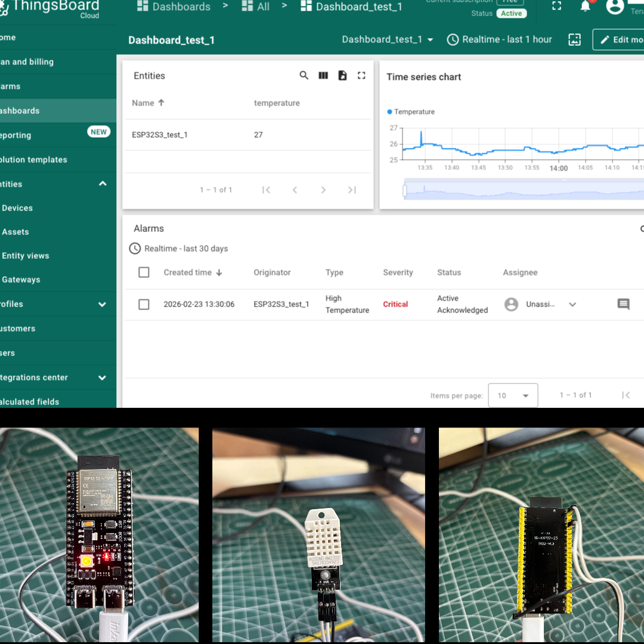Click the Unassigned assignee avatar
This screenshot has width=644, height=644.
pos(512,304)
